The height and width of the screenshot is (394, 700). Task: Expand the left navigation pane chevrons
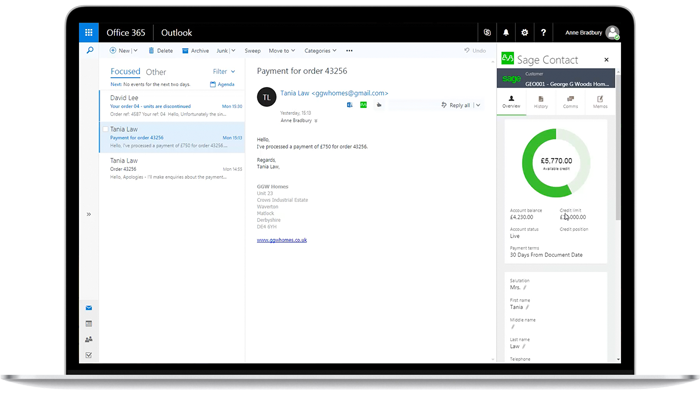89,214
